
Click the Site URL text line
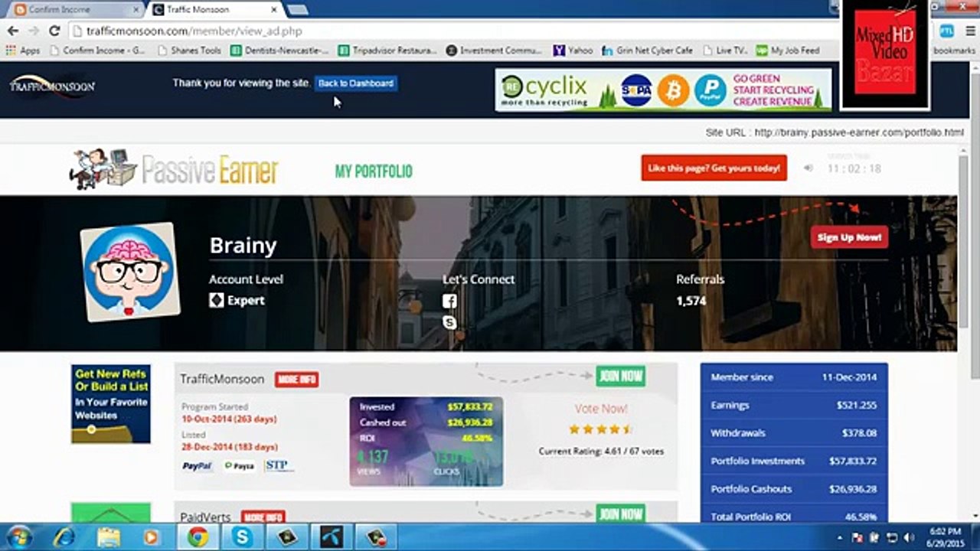[x=835, y=132]
